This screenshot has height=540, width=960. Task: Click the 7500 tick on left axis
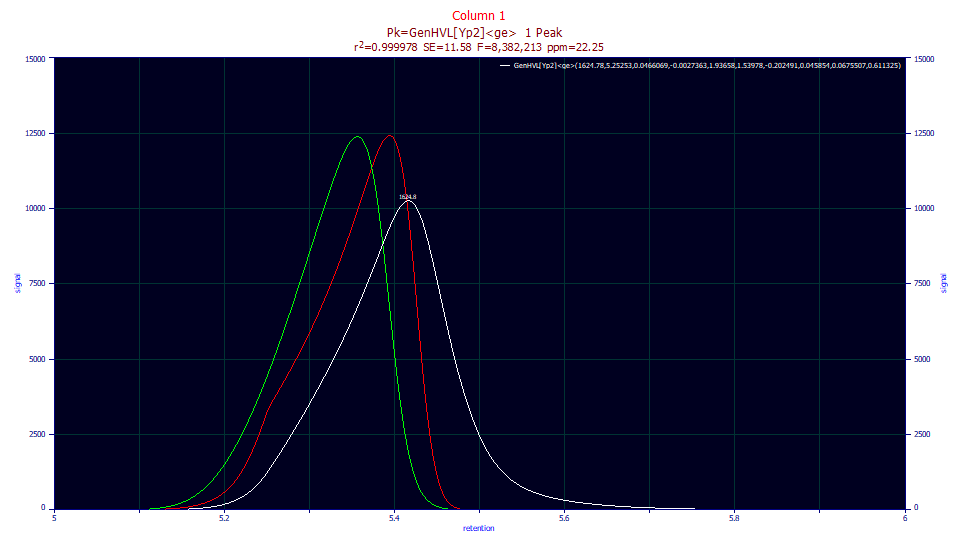(x=37, y=283)
